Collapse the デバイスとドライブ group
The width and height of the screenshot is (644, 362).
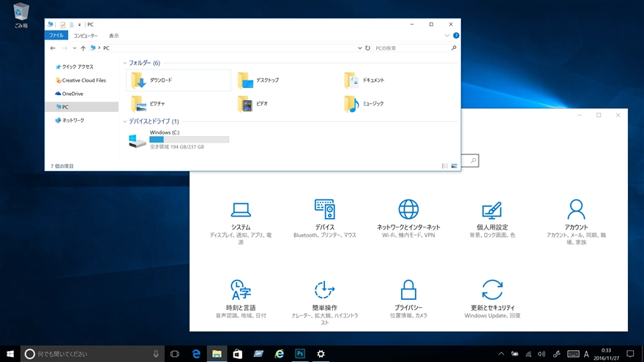coord(125,121)
